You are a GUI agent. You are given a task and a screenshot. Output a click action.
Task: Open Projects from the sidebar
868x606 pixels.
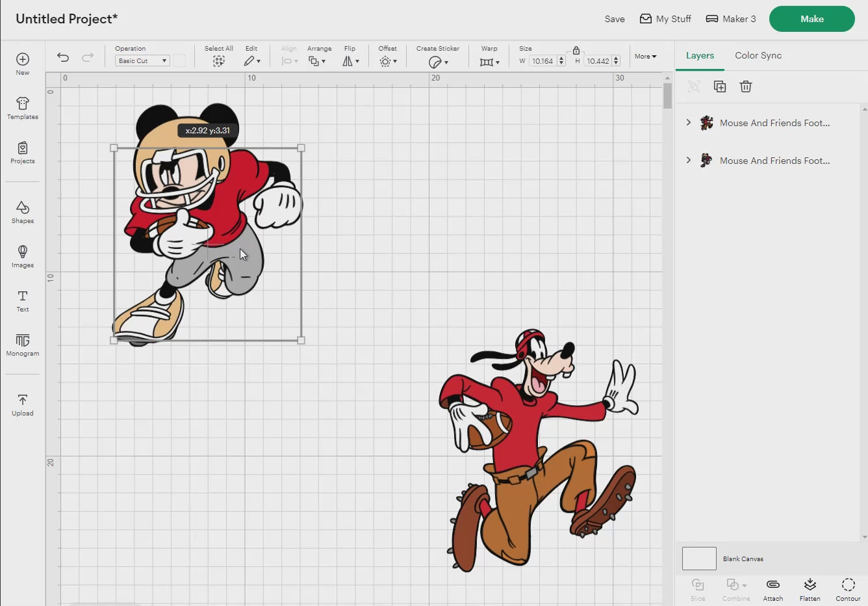(23, 152)
